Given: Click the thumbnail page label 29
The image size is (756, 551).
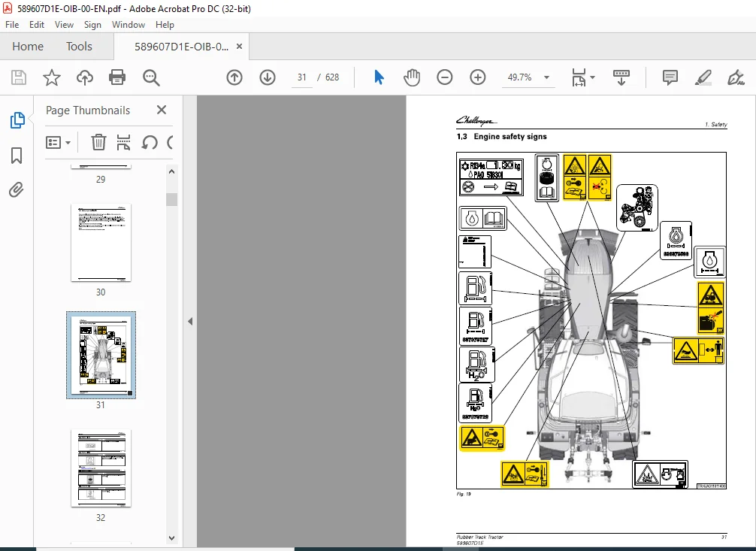Looking at the screenshot, I should 100,179.
